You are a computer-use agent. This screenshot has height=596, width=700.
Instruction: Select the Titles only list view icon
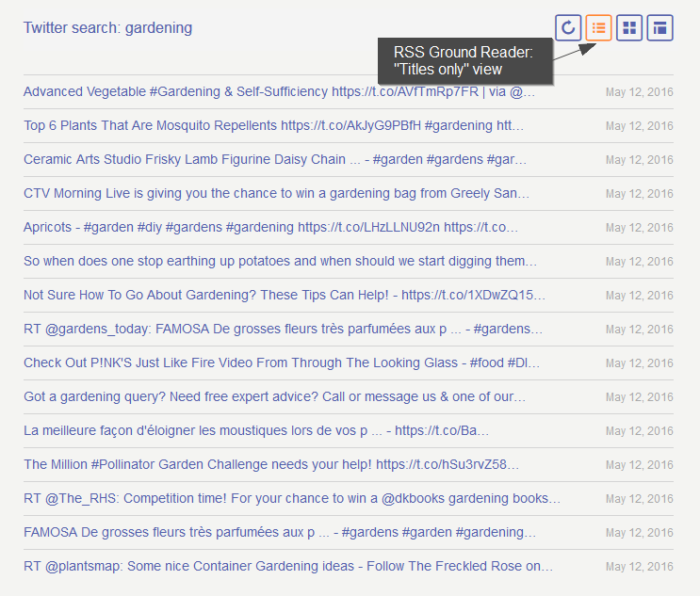click(598, 27)
